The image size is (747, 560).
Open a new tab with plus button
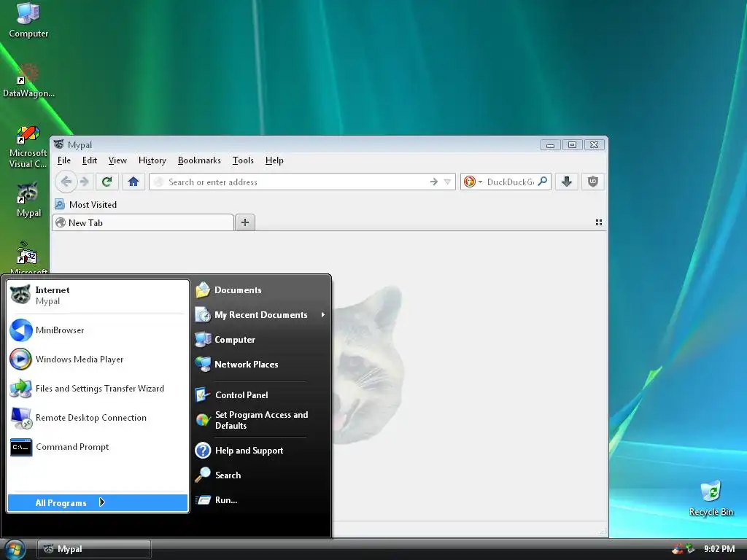tap(245, 222)
